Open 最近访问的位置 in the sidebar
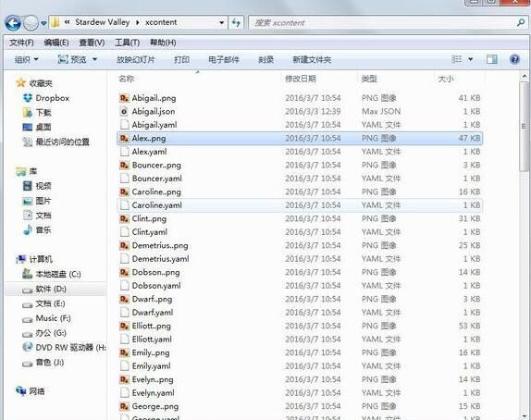Viewport: 531px width, 420px height. tap(56, 142)
